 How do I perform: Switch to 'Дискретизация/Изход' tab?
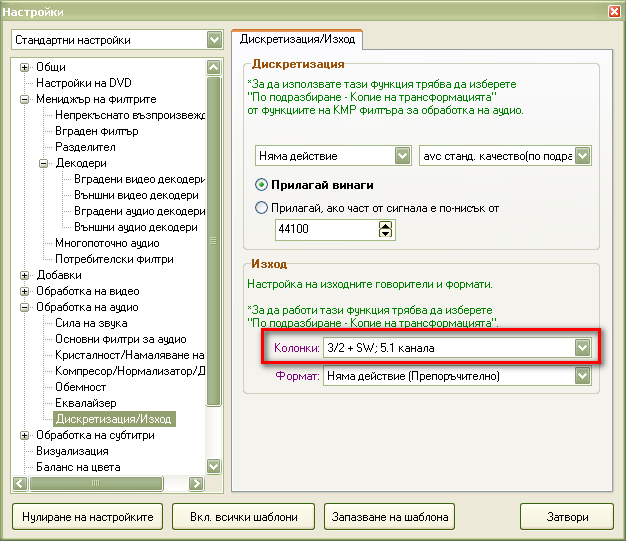[x=297, y=40]
